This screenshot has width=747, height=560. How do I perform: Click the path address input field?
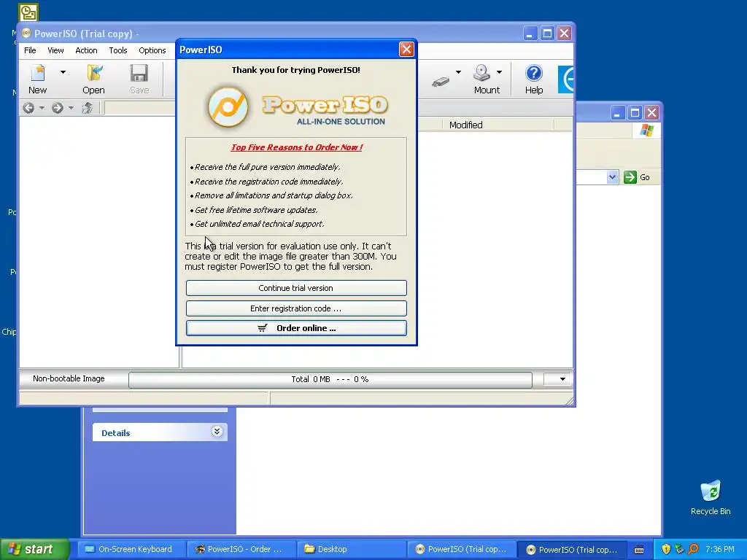pos(140,108)
